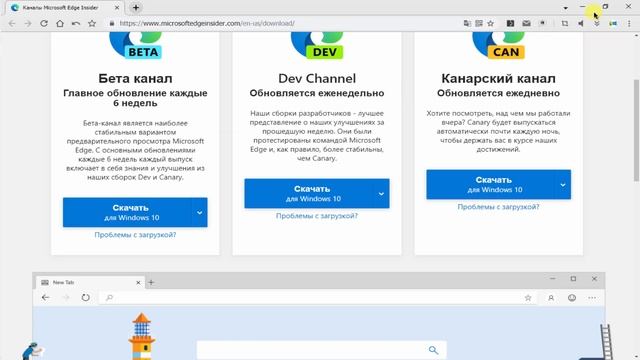Open Canary 'Проблемы с загрузкой?' link

(498, 207)
